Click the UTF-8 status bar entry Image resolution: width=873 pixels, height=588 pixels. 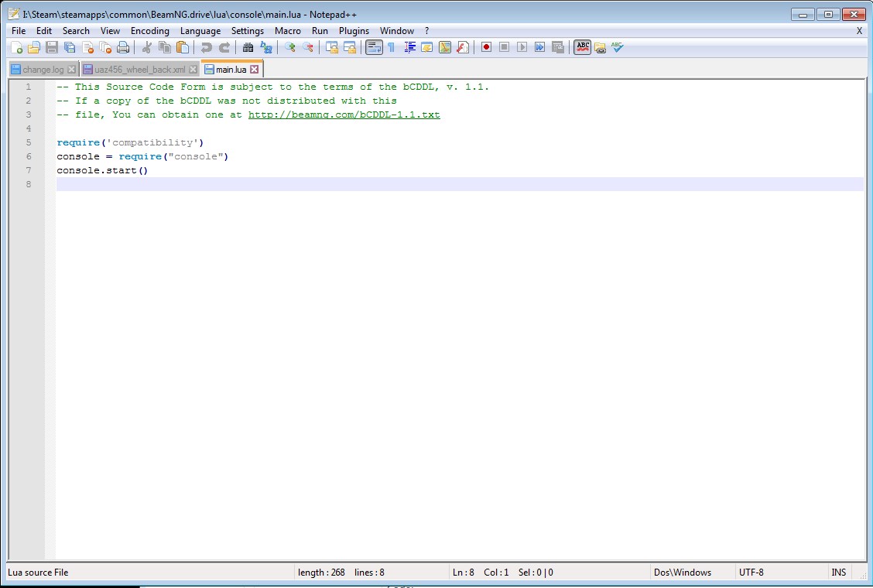coord(751,573)
